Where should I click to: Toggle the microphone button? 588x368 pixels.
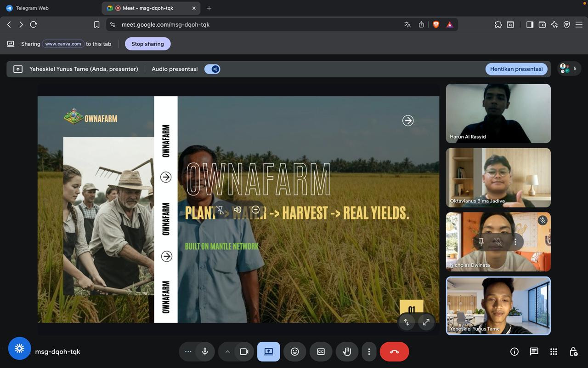tap(205, 352)
